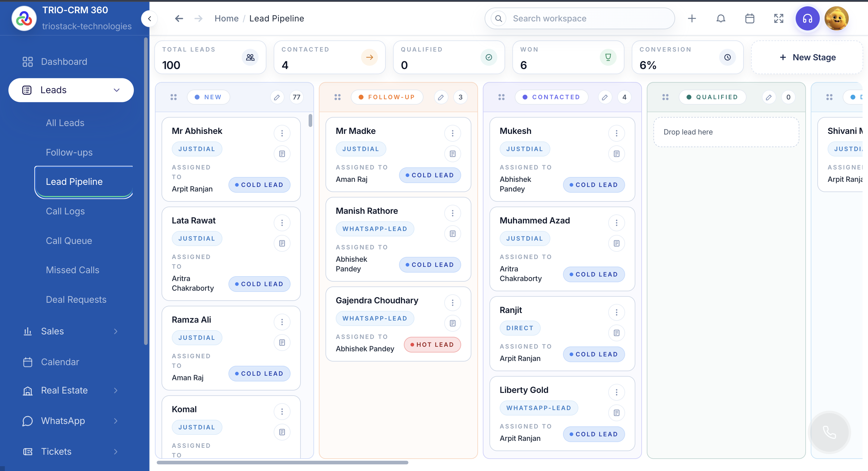
Task: Open Missed Calls in sidebar
Action: [72, 270]
